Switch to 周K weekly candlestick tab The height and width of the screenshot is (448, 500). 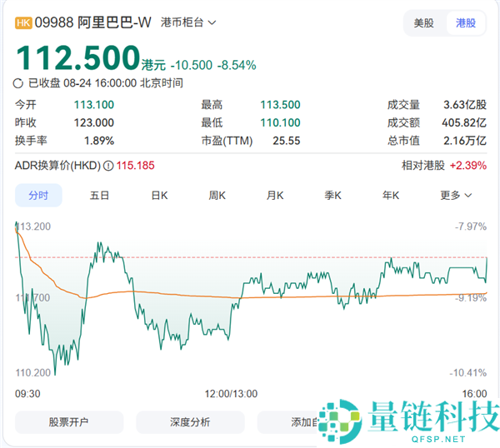tap(217, 196)
